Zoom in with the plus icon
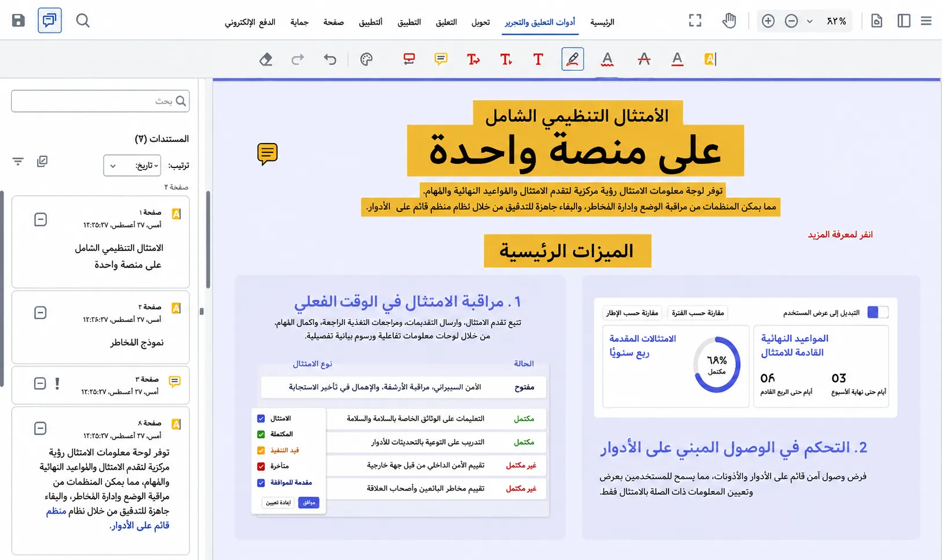 [768, 21]
